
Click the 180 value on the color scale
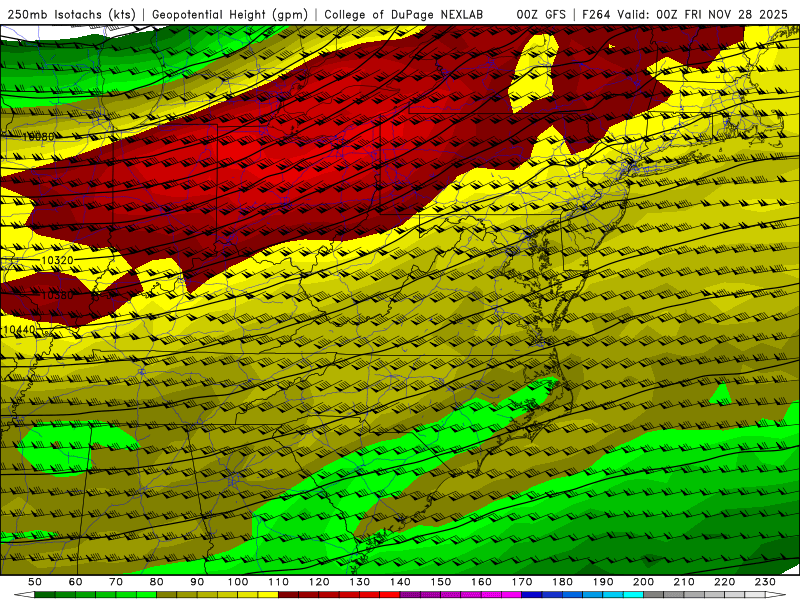pyautogui.click(x=562, y=582)
